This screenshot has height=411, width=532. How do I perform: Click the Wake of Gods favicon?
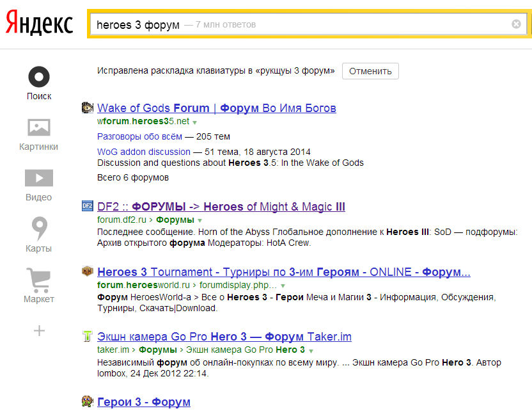88,108
